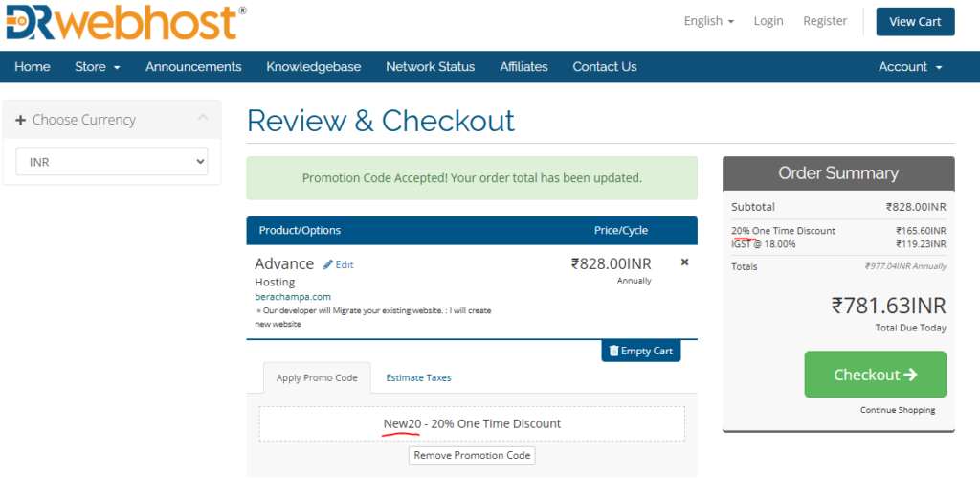
Task: Go to the Home page
Action: point(33,66)
